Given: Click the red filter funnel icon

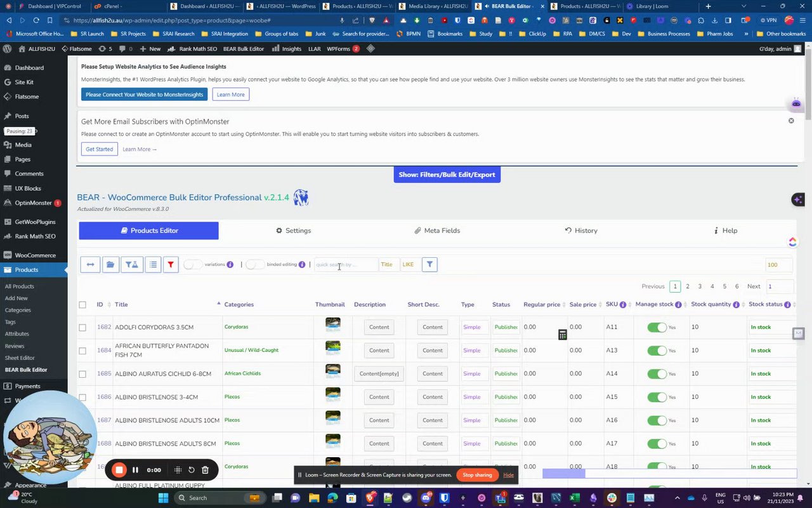Looking at the screenshot, I should coord(171,265).
